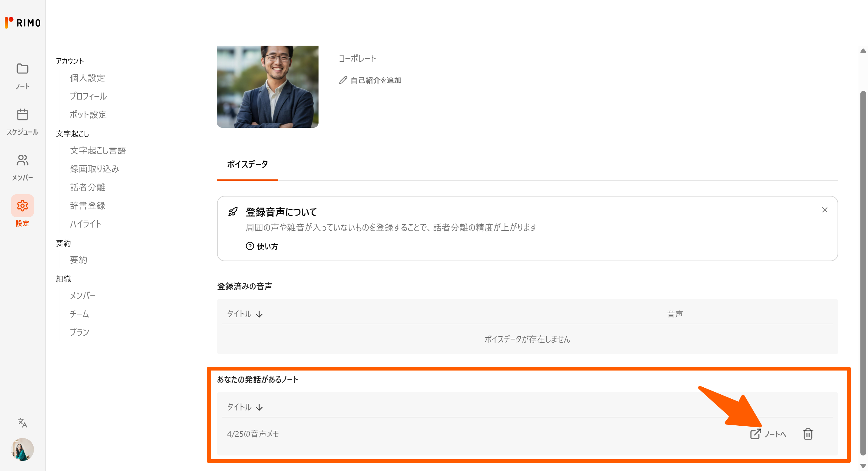
Task: Click the language translate icon
Action: 22,423
